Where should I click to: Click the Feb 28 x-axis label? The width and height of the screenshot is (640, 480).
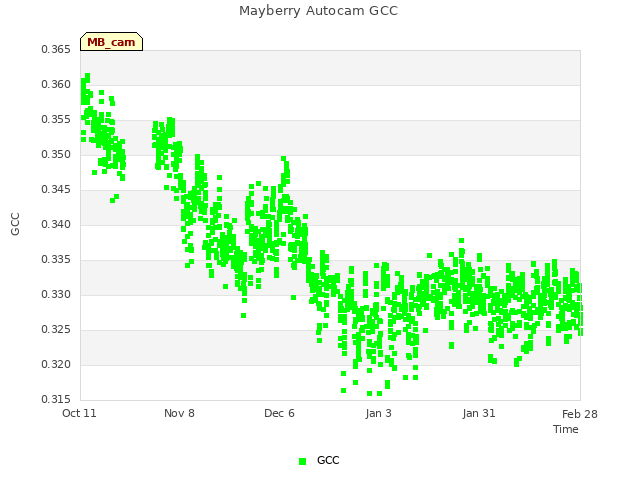point(580,414)
